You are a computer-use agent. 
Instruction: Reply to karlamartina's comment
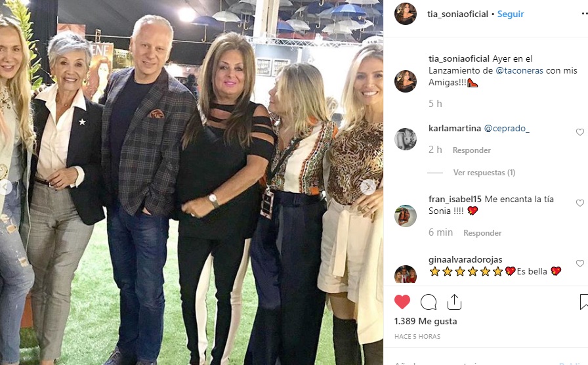click(471, 150)
